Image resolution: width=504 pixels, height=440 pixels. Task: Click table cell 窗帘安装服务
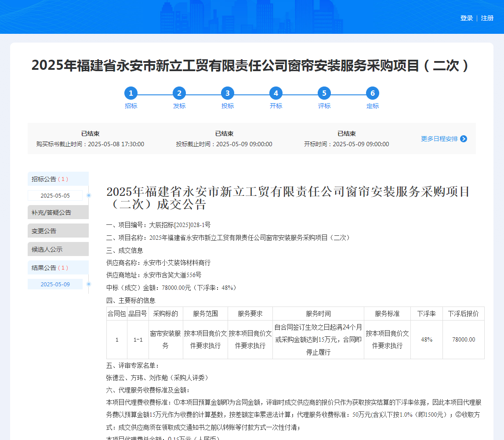[165, 339]
